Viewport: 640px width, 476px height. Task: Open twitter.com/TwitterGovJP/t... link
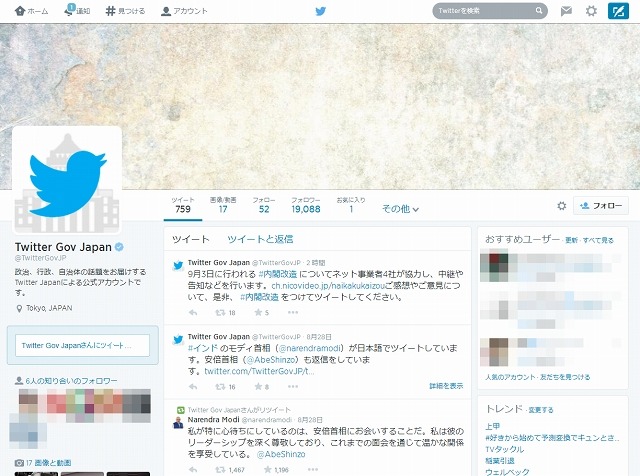[259, 371]
